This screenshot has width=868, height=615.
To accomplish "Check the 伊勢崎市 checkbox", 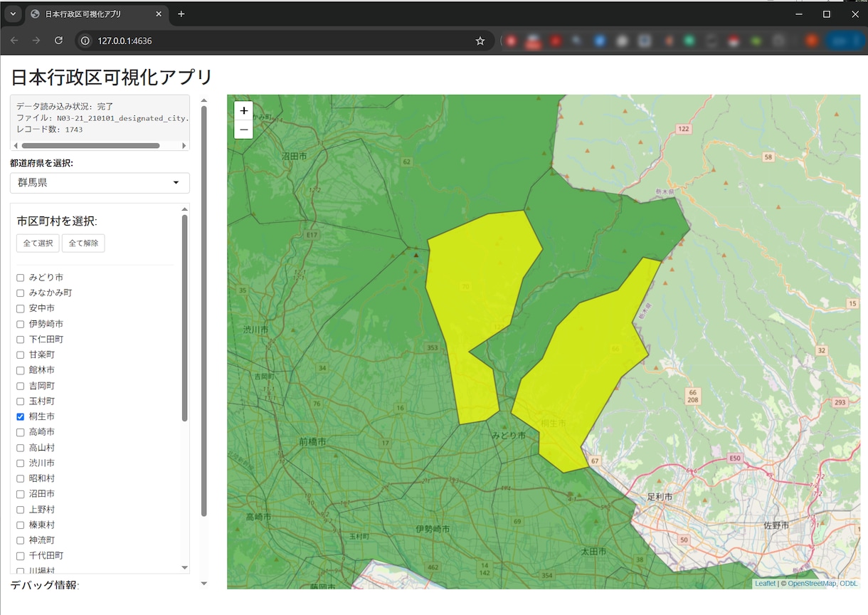I will pos(21,324).
